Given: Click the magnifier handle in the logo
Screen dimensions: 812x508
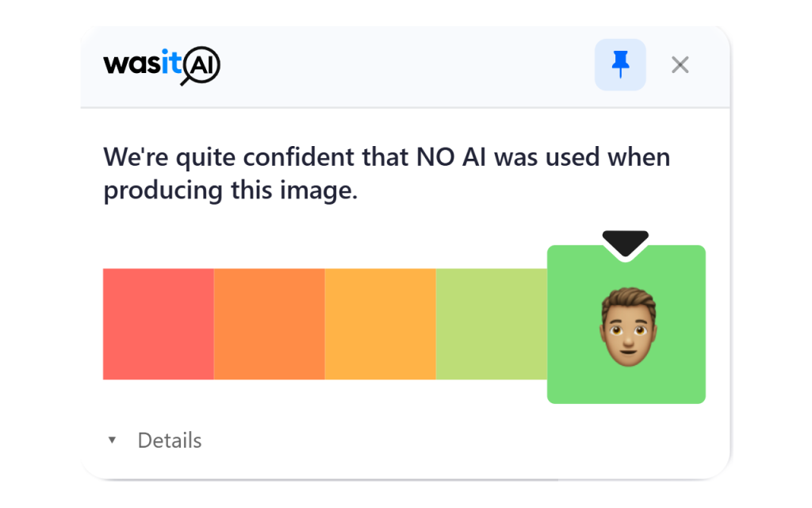Looking at the screenshot, I should point(186,81).
